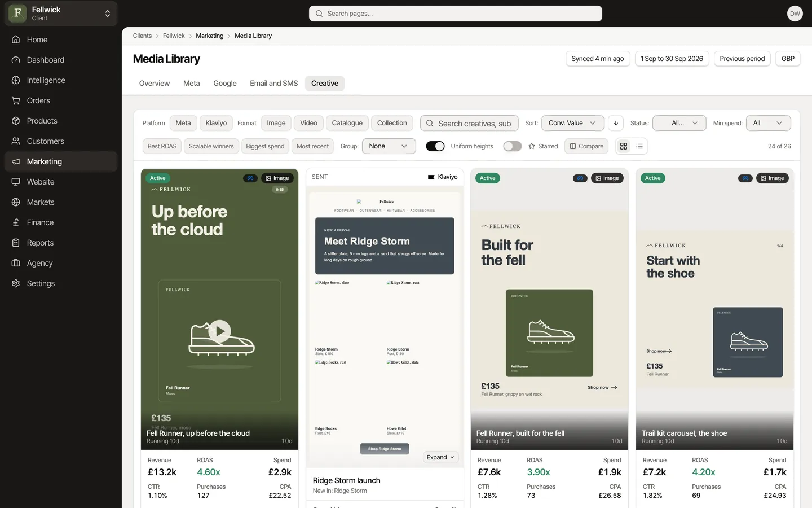Viewport: 812px width, 508px height.
Task: Toggle the Catalogue format filter
Action: [347, 123]
